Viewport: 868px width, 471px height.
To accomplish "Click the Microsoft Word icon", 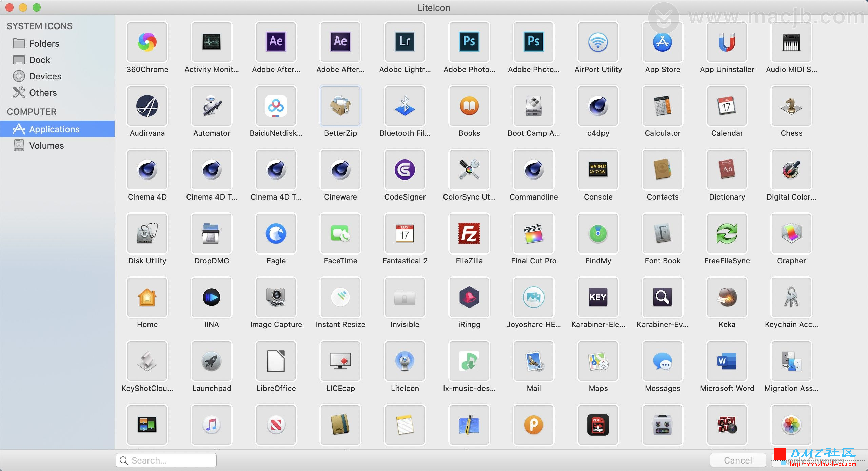I will tap(727, 361).
